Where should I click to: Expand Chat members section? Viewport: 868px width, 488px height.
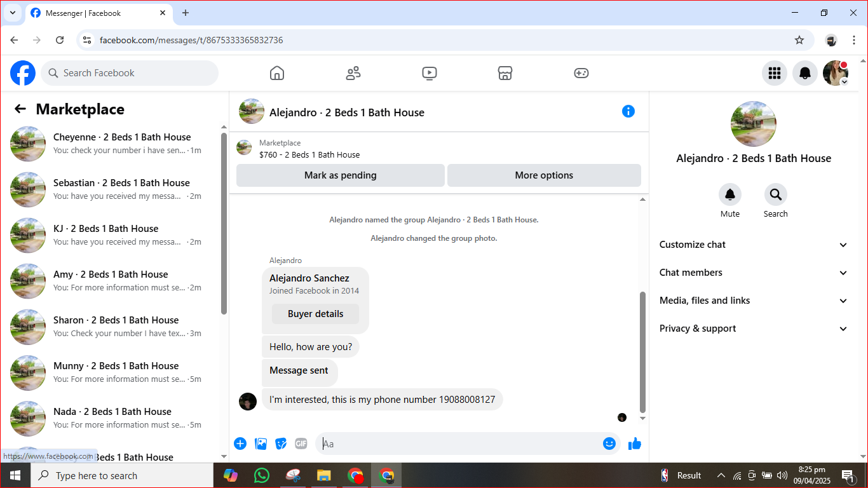[754, 273]
